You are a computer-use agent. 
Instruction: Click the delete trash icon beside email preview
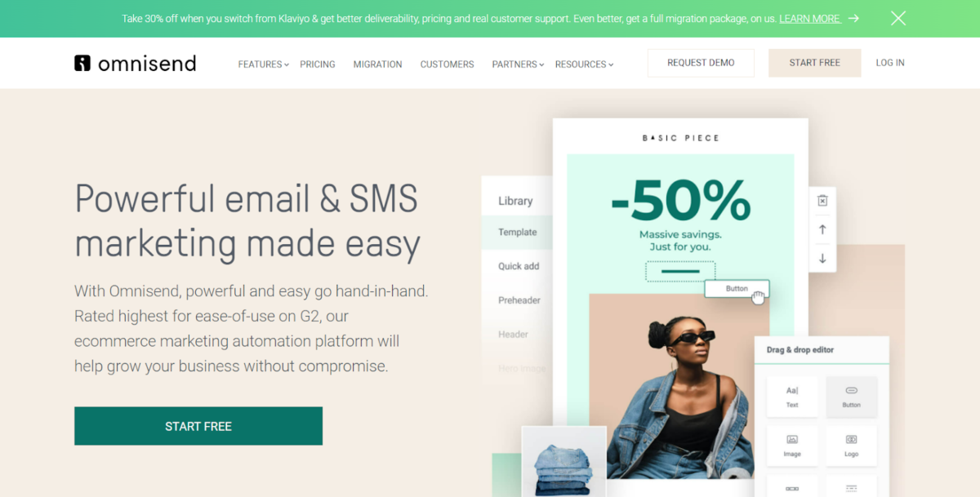[822, 201]
